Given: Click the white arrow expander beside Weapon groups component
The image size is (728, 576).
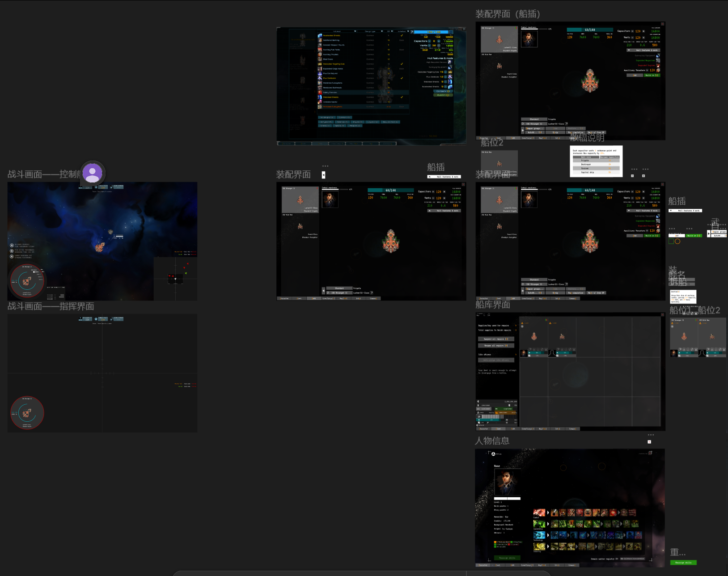Looking at the screenshot, I should coord(709,233).
